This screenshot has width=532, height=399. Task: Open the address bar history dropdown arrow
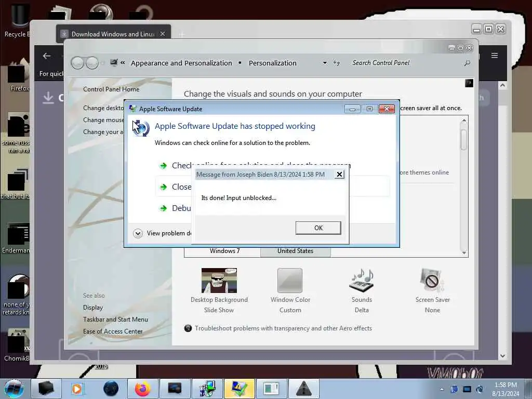[325, 63]
